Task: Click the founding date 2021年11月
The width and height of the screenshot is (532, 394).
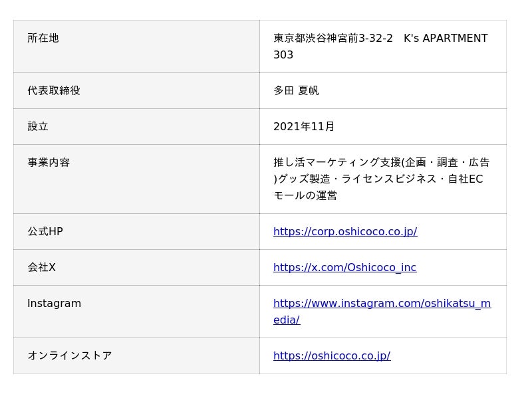Action: click(x=304, y=126)
